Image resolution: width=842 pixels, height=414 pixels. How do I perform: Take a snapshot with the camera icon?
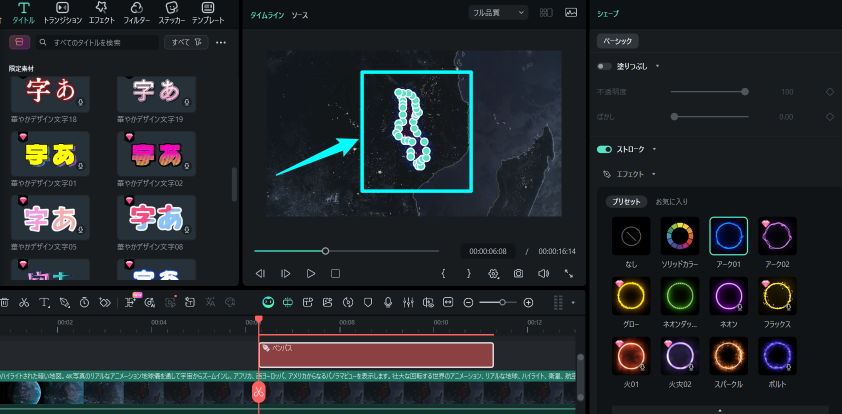coord(518,273)
